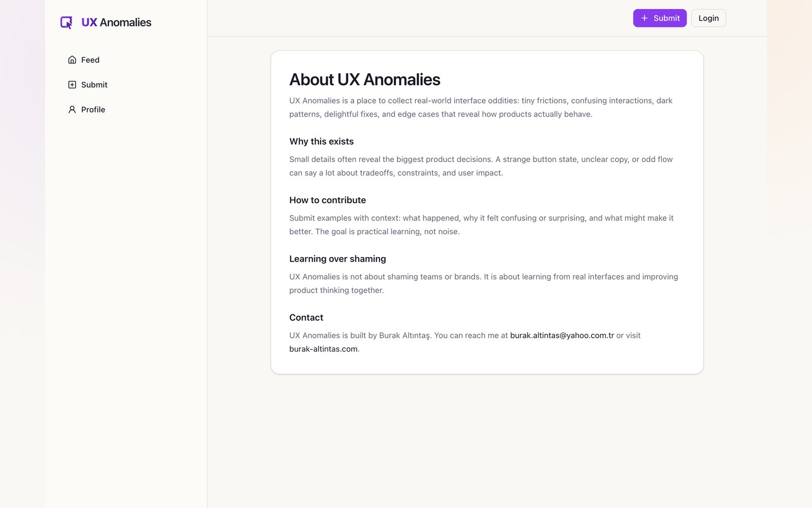Image resolution: width=812 pixels, height=508 pixels.
Task: Click the paragraph about submitting examples with context
Action: coord(482,225)
